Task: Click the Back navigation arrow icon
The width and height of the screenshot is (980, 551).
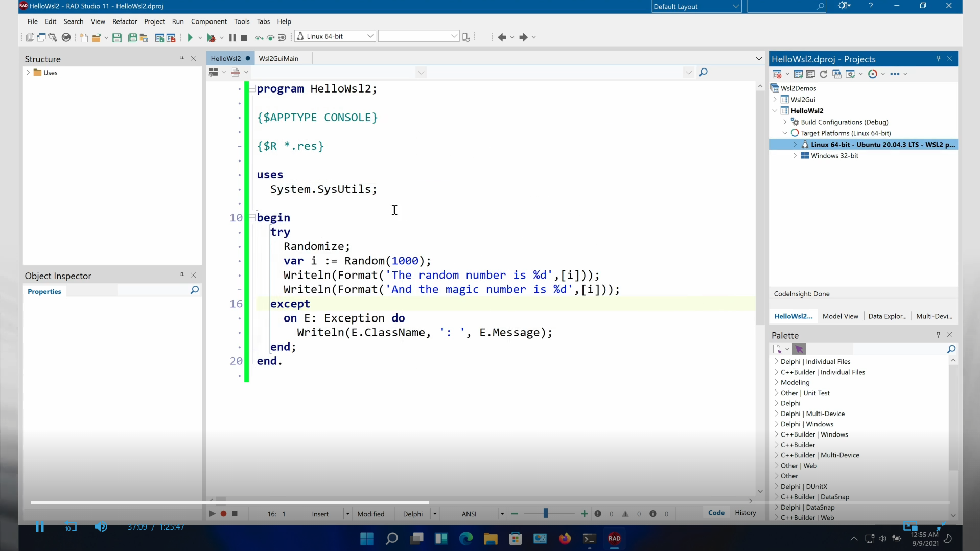Action: point(502,37)
